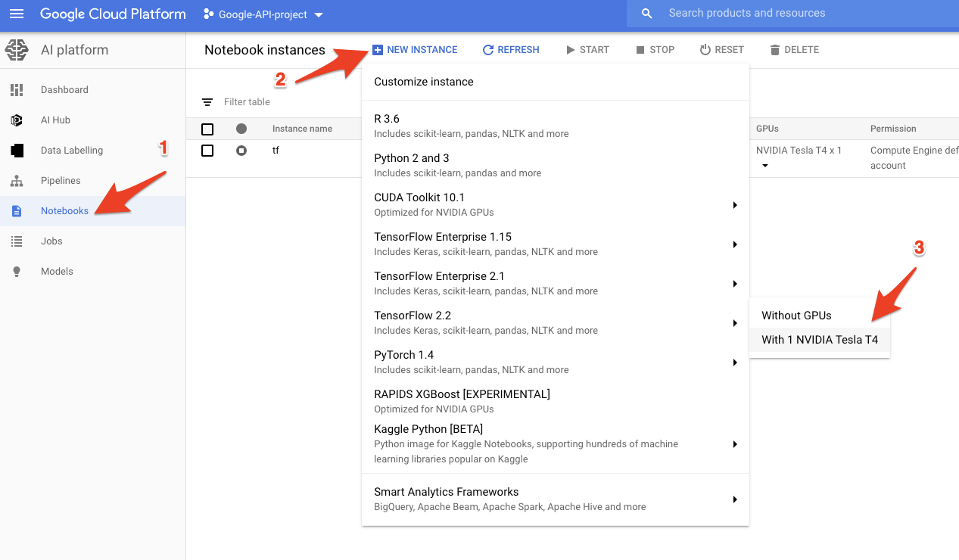Click the Permission column header
959x560 pixels.
pyautogui.click(x=893, y=129)
